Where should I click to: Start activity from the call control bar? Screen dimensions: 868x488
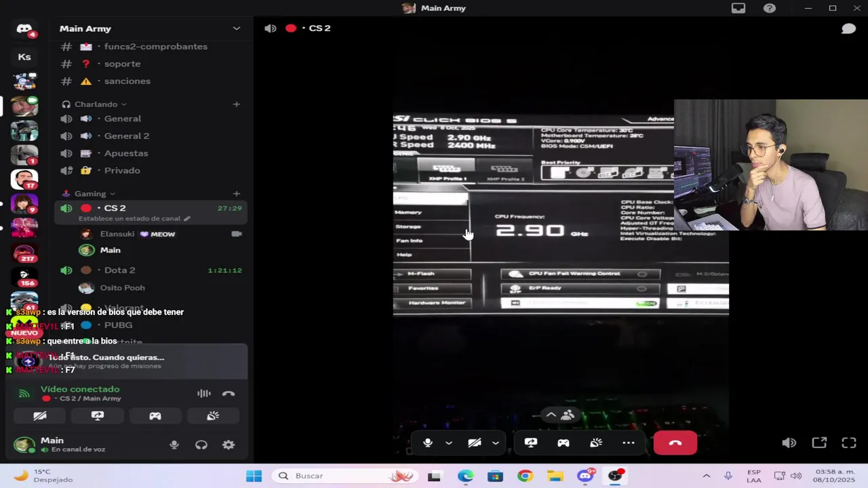564,443
